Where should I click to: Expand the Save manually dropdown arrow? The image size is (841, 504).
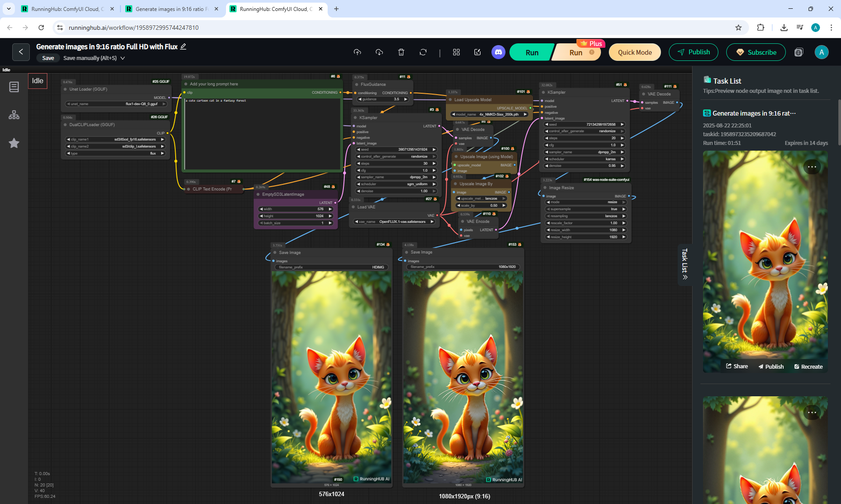pos(123,58)
